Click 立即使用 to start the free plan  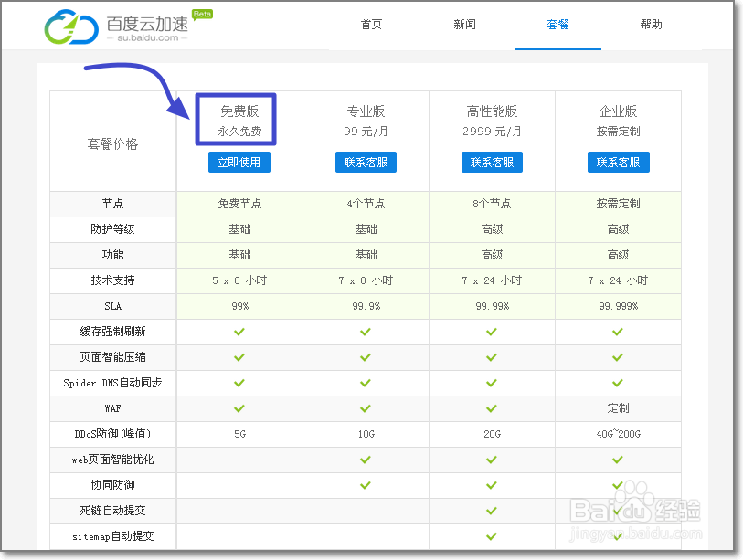point(239,162)
